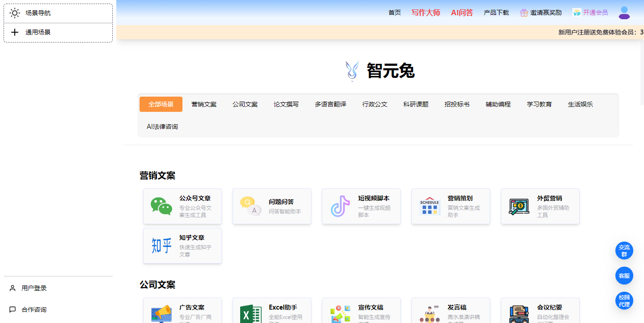Switch to the 招投标书 tab
The width and height of the screenshot is (644, 323).
tap(457, 104)
